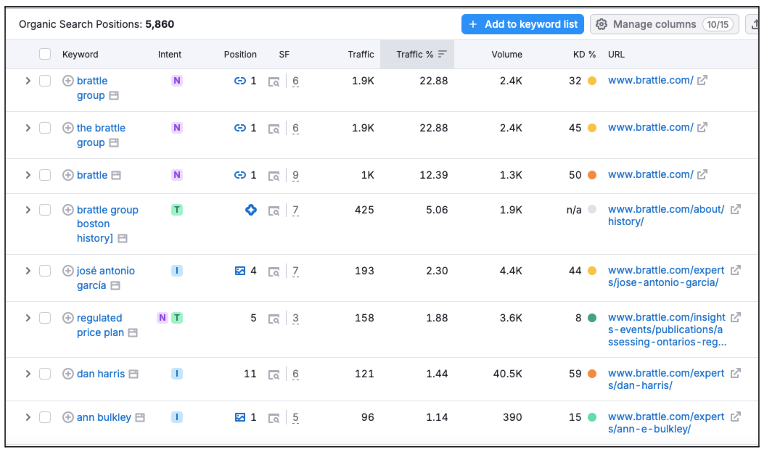This screenshot has height=450, width=763.
Task: Select the checkbox for 'dan harris' row
Action: [x=45, y=374]
